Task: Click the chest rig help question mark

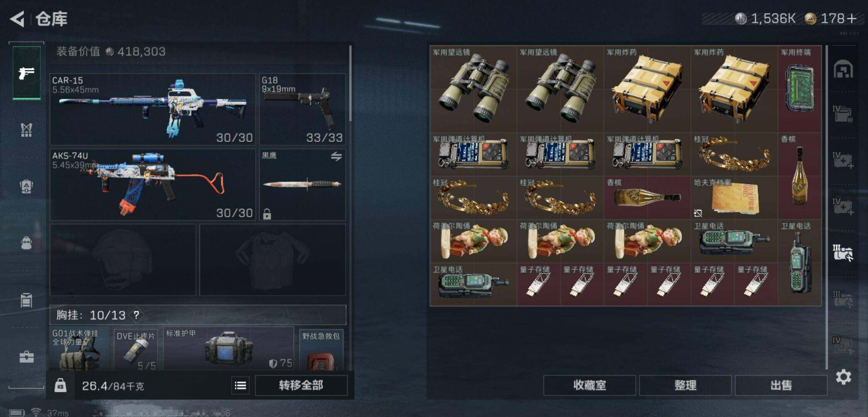Action: (x=136, y=315)
